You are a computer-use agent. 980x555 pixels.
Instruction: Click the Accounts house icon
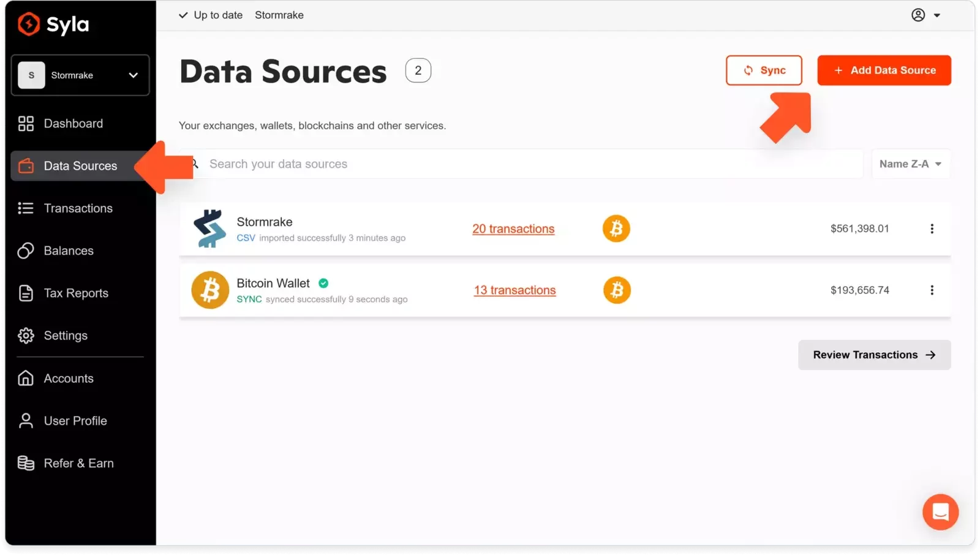26,379
